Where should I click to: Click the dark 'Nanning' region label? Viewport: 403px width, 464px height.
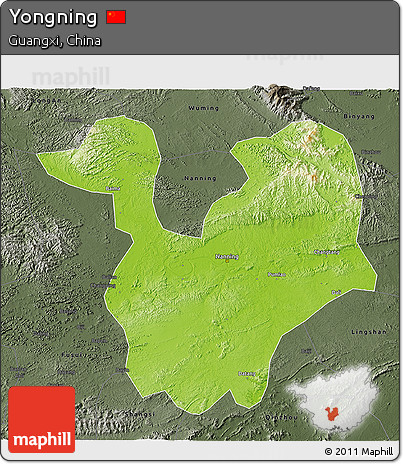tap(200, 178)
